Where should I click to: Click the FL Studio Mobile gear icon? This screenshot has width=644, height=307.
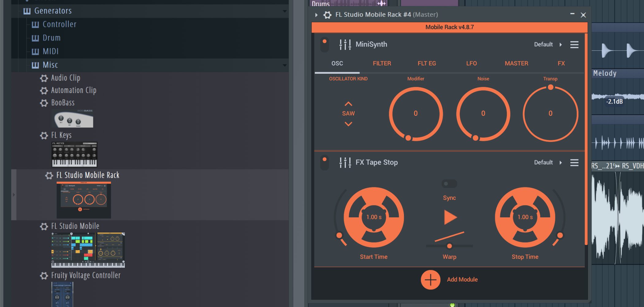44,226
